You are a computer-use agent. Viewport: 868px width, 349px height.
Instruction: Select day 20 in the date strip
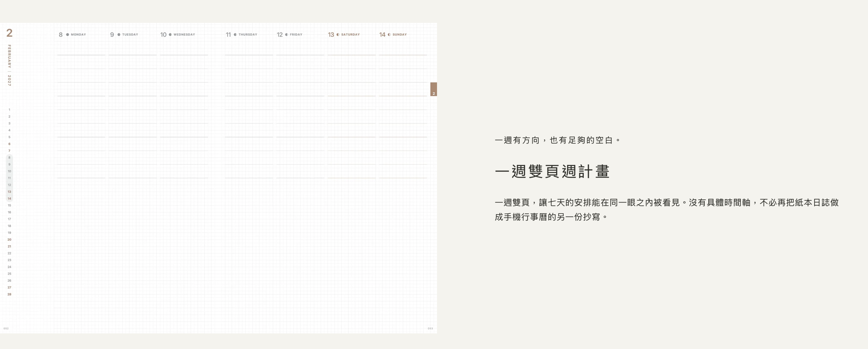(9, 240)
